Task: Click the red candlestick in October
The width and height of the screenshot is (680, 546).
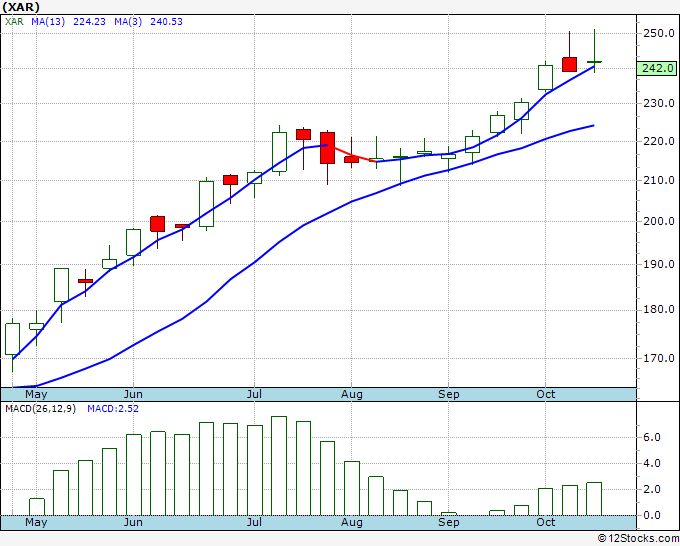Action: point(569,64)
